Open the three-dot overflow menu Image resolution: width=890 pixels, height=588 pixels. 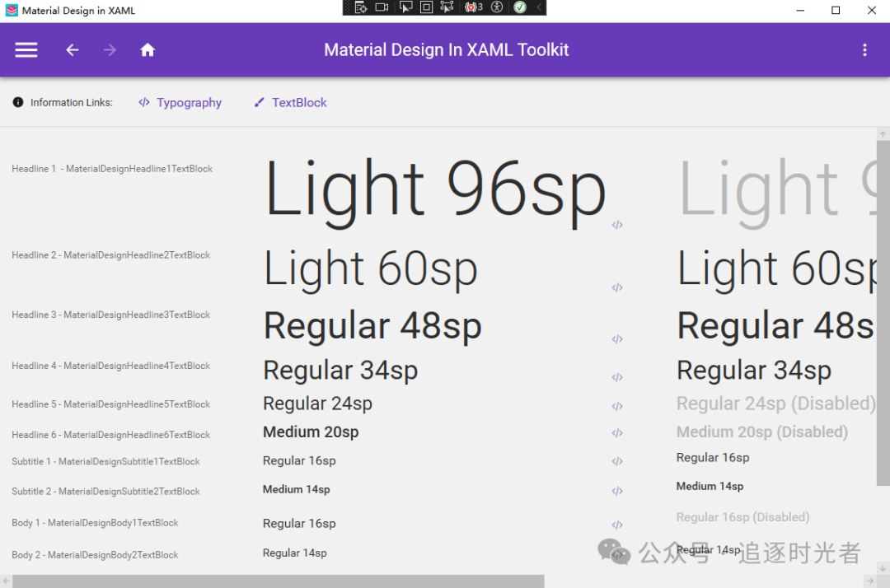tap(864, 50)
